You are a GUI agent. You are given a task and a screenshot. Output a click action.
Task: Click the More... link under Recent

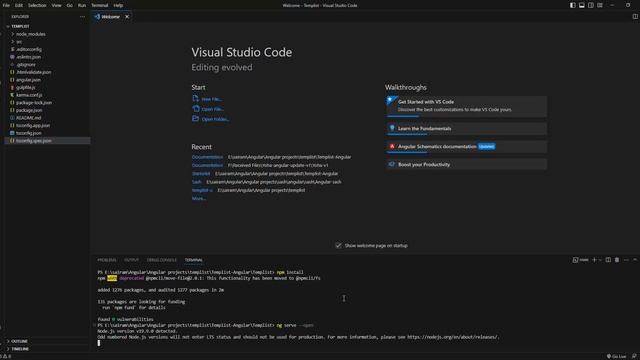[199, 198]
